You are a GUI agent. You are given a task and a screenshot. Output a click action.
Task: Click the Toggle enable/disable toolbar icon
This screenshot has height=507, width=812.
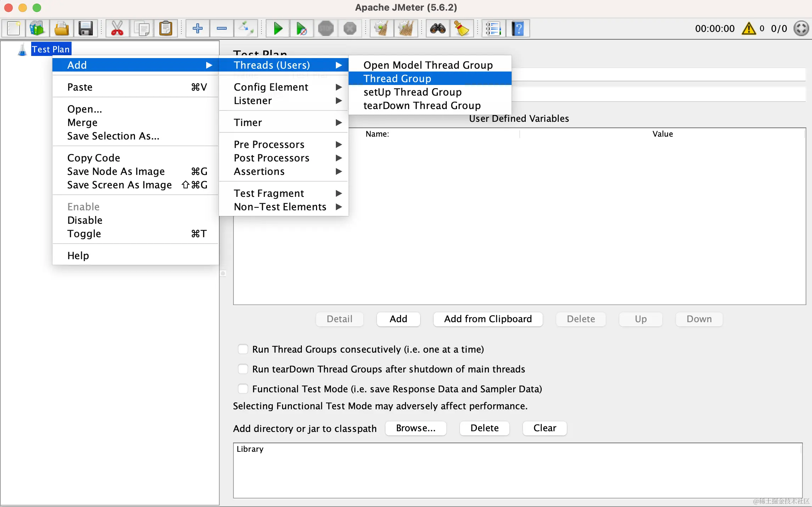point(246,28)
